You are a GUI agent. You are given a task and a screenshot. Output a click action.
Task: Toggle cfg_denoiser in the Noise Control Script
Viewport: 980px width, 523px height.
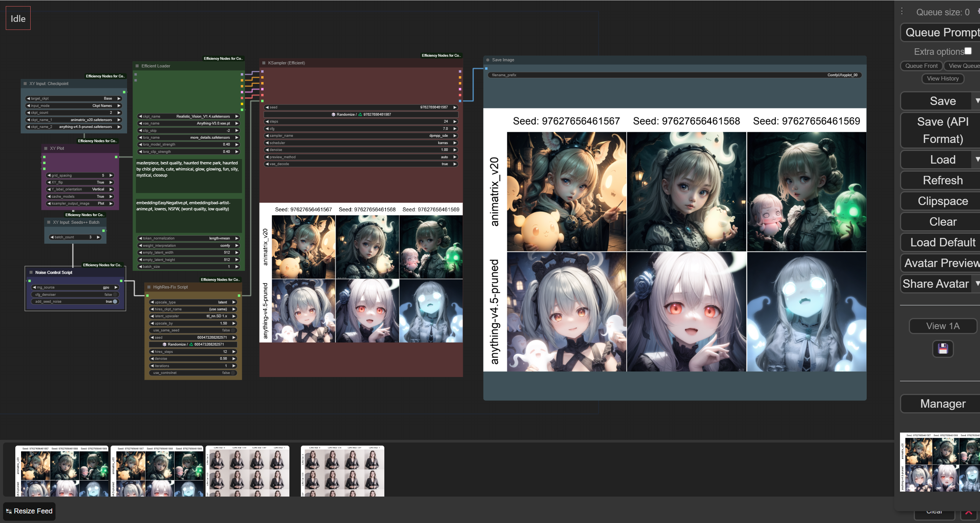[x=115, y=295]
